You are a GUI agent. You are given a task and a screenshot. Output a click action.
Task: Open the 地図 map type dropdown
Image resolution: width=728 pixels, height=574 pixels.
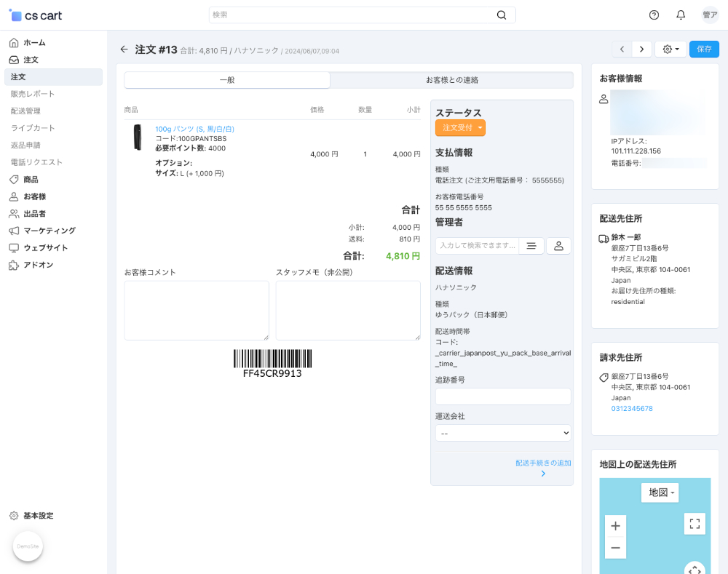pos(660,493)
